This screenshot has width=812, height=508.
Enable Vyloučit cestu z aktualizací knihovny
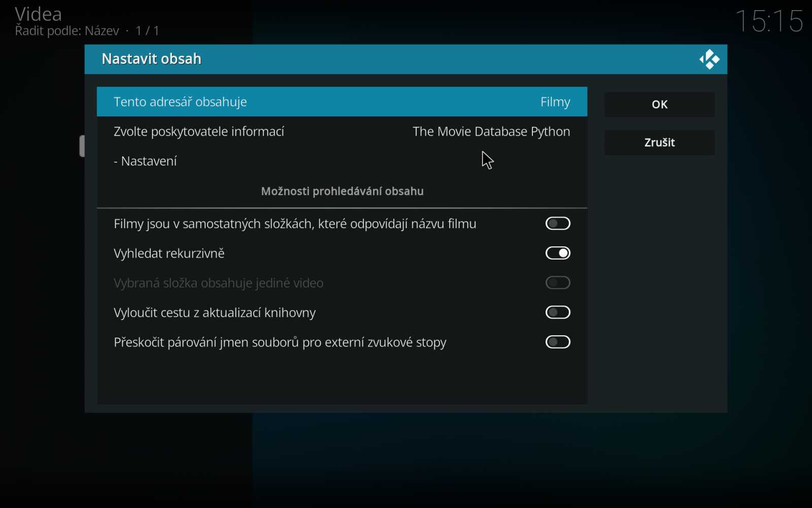click(x=558, y=312)
